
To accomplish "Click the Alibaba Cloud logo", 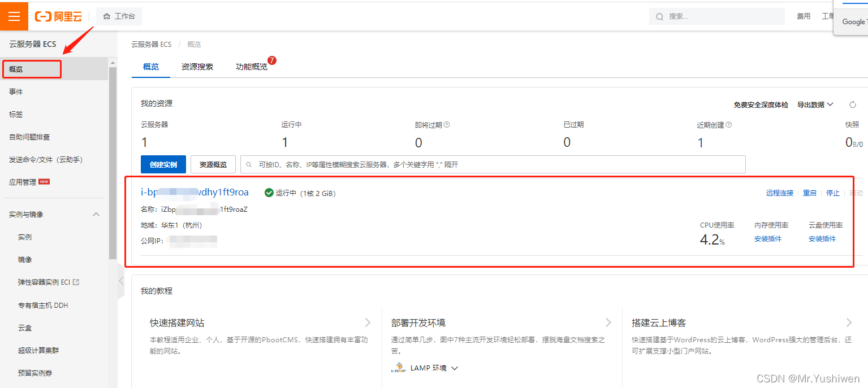I will coord(58,16).
